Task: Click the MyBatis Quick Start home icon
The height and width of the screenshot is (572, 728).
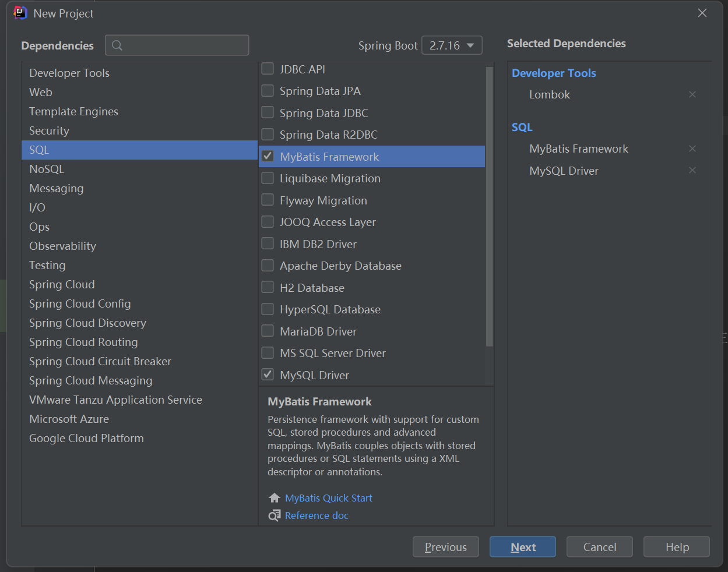Action: (x=275, y=498)
